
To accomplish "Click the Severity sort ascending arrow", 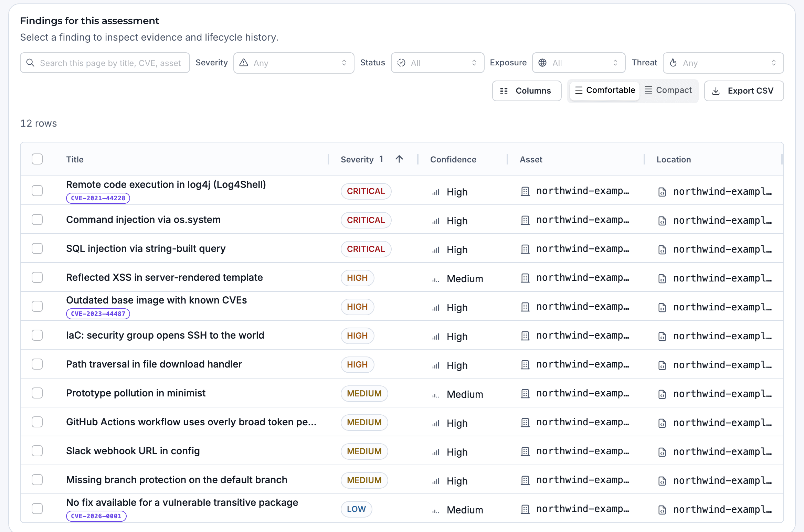I will (x=399, y=159).
